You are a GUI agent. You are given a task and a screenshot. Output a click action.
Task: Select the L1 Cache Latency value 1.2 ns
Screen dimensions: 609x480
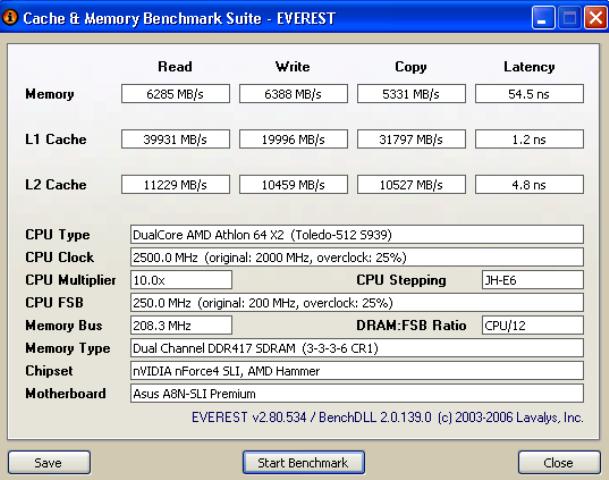click(529, 139)
